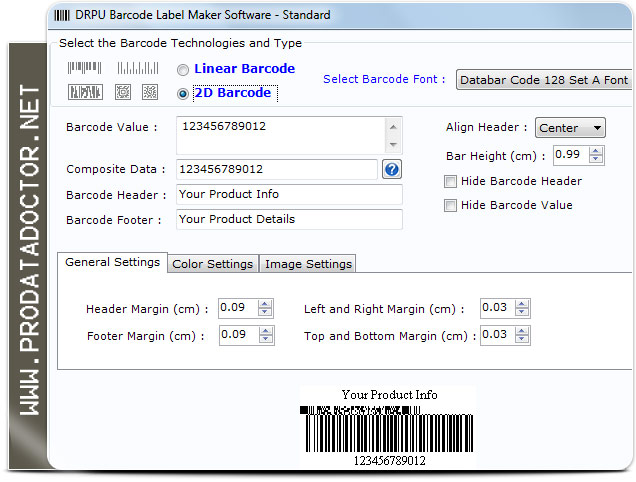Click into the Barcode Footer field
This screenshot has height=482, width=636.
tap(289, 219)
